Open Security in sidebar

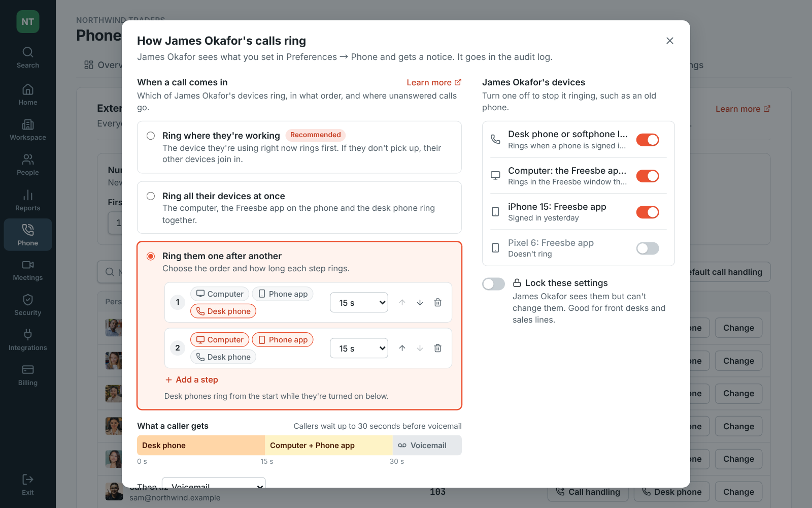pos(28,305)
